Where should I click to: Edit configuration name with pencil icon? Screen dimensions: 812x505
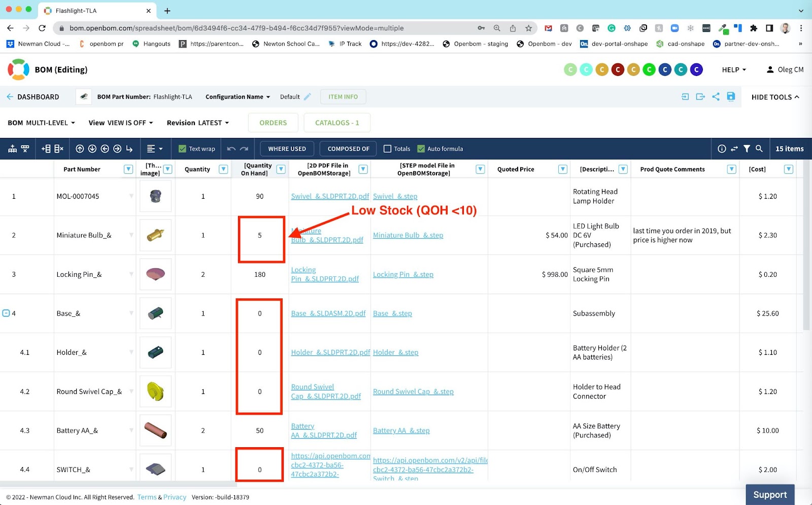tap(308, 97)
